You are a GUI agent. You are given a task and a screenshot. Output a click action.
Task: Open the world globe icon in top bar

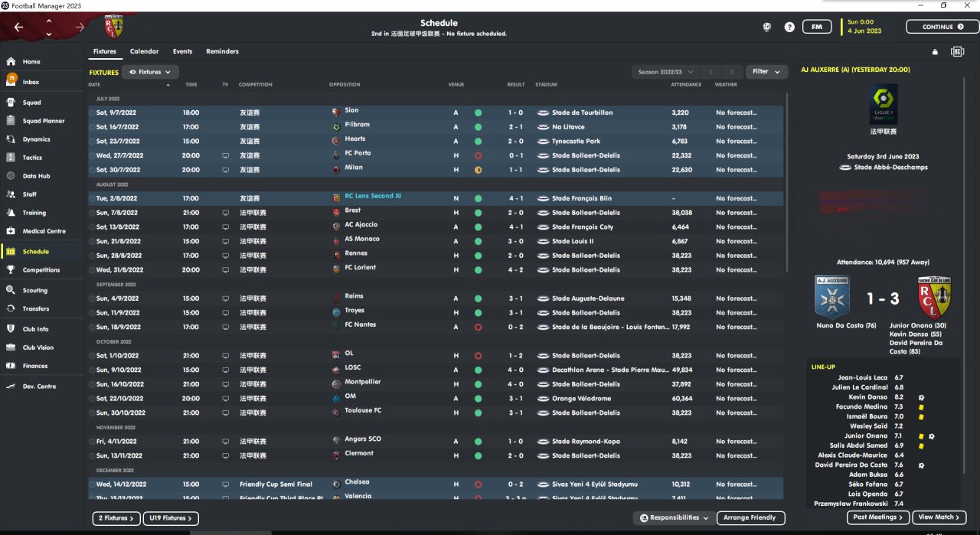pos(767,27)
